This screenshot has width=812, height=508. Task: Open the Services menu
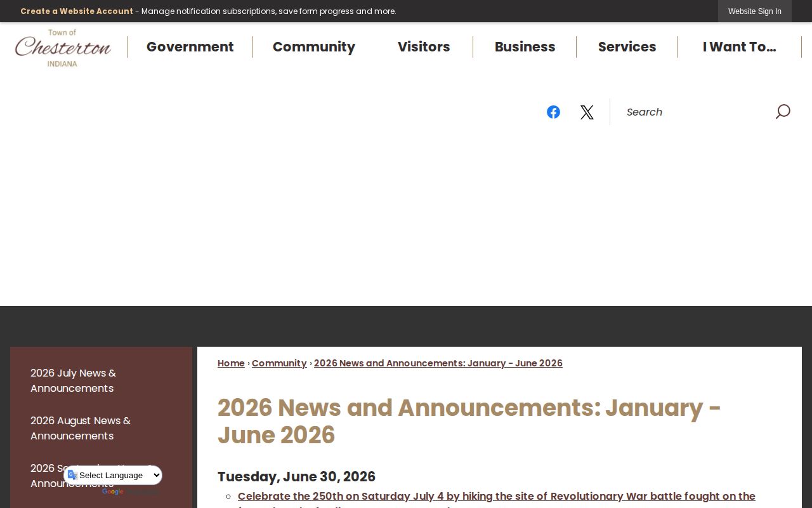tap(627, 47)
